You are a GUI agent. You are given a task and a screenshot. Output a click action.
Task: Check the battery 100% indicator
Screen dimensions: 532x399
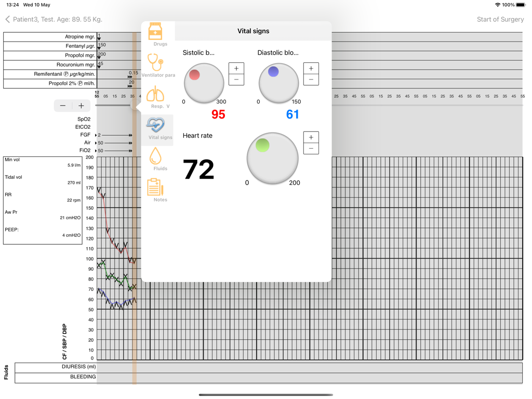coord(513,5)
